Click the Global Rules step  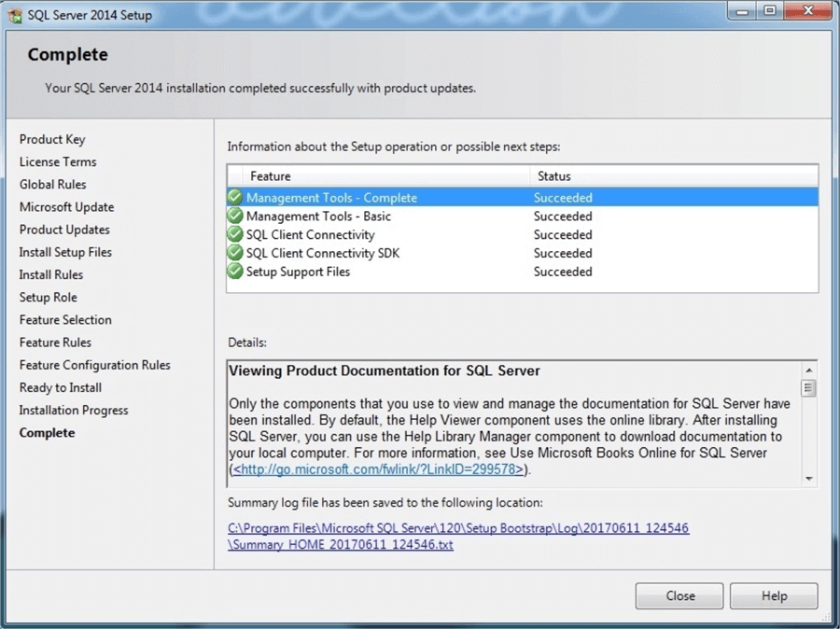[52, 184]
